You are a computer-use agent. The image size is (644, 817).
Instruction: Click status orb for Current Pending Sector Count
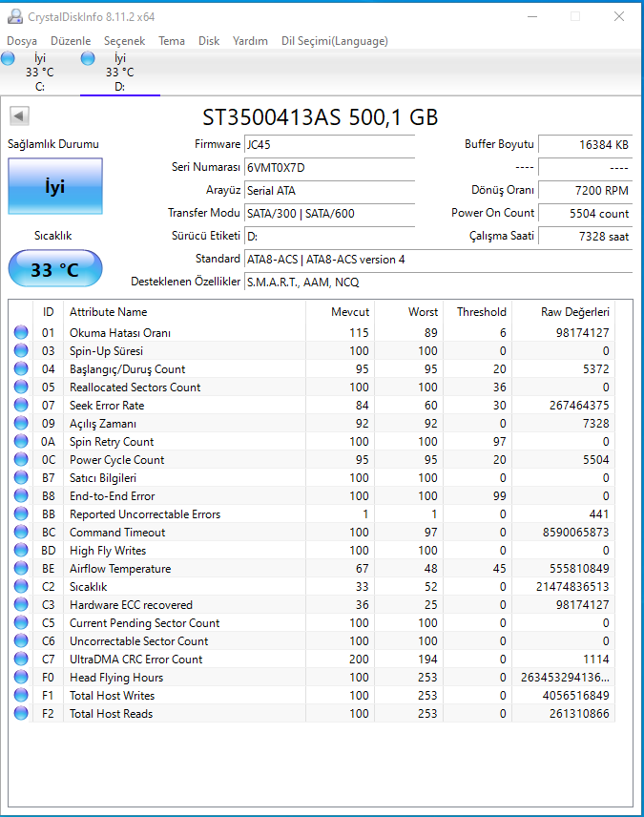click(21, 622)
